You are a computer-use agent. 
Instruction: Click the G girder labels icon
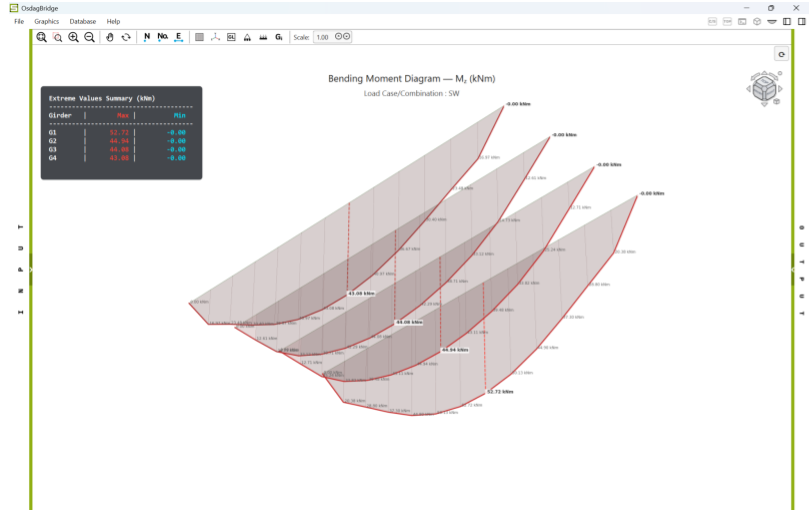(279, 37)
